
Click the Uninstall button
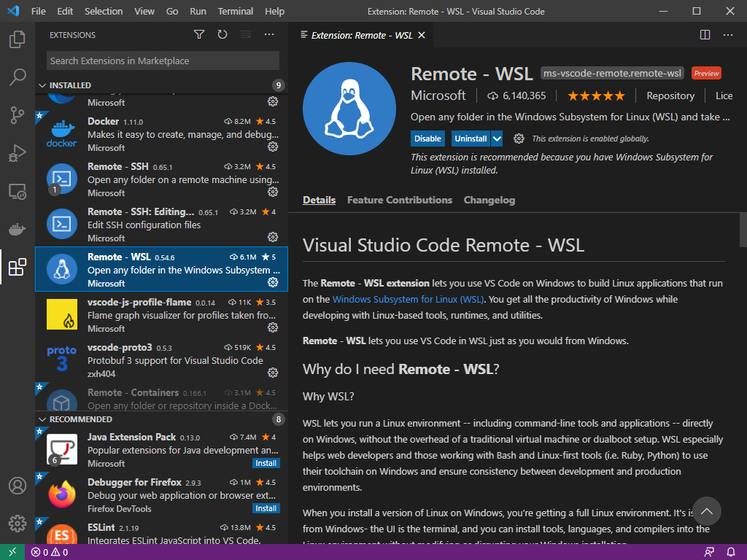click(471, 139)
